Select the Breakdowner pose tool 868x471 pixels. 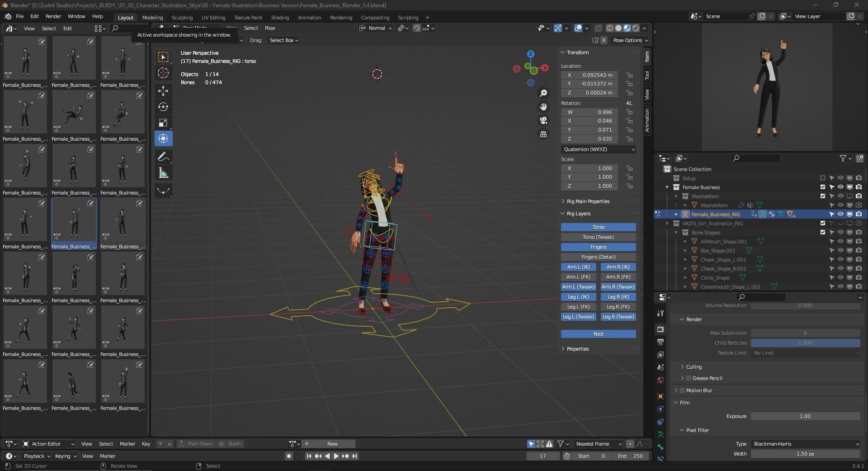pyautogui.click(x=163, y=190)
